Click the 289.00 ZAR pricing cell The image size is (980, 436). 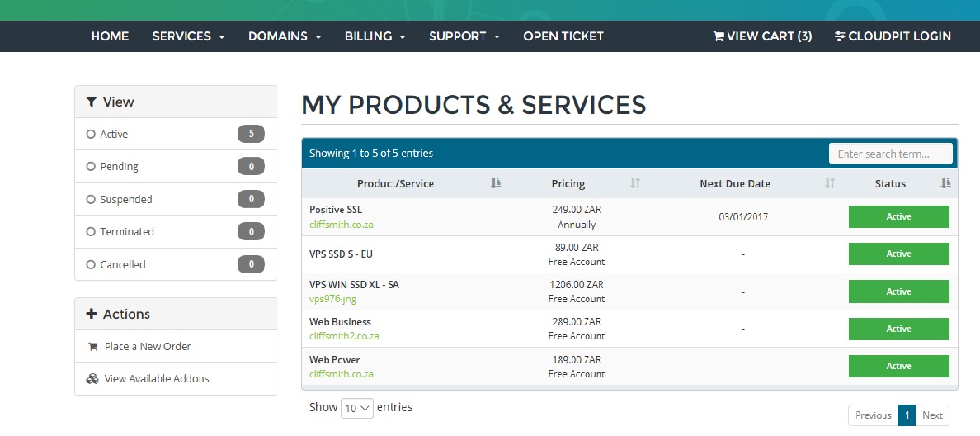tap(577, 322)
